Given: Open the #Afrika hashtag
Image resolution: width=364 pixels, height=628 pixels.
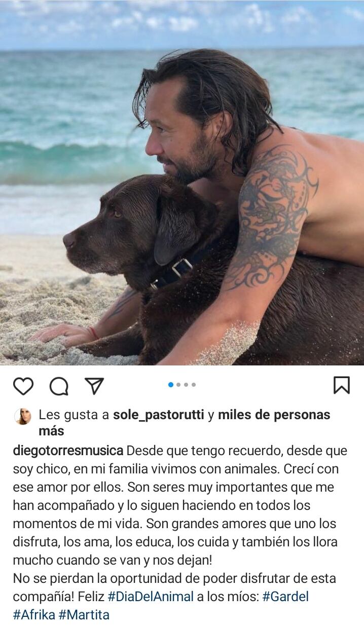Looking at the screenshot, I should [x=34, y=615].
